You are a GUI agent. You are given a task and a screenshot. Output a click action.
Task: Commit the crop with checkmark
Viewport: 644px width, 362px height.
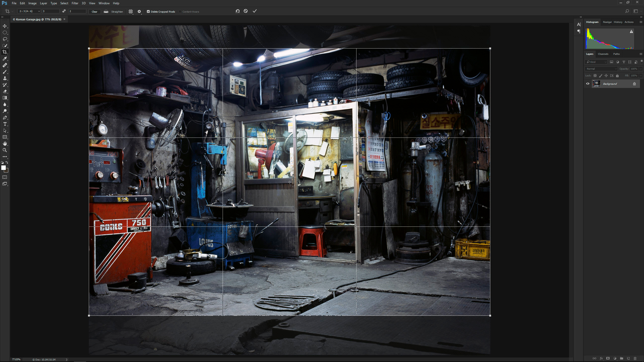click(x=255, y=11)
